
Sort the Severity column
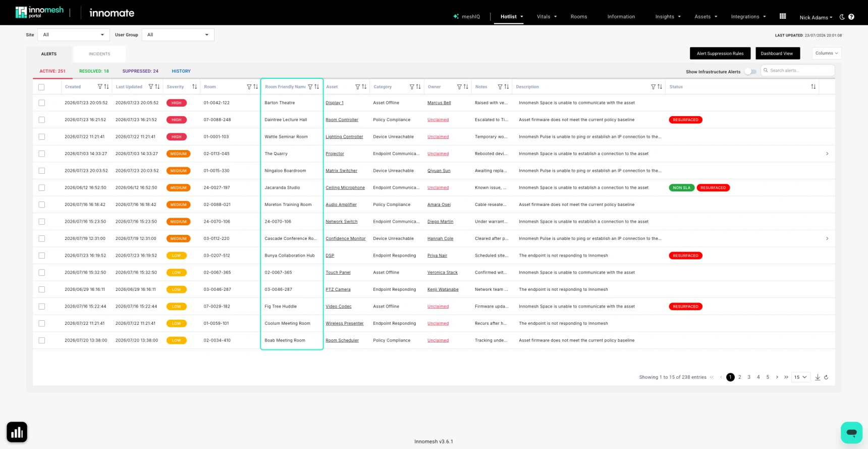click(195, 87)
